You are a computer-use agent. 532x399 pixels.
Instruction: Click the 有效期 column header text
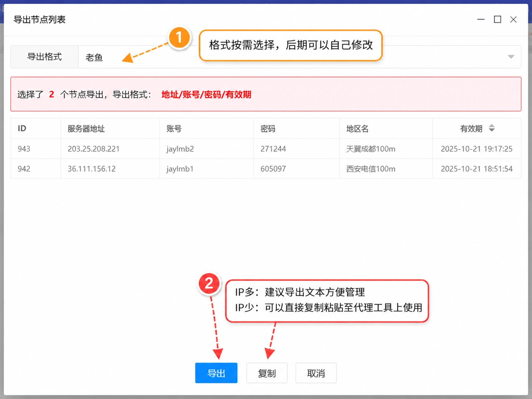(x=471, y=129)
